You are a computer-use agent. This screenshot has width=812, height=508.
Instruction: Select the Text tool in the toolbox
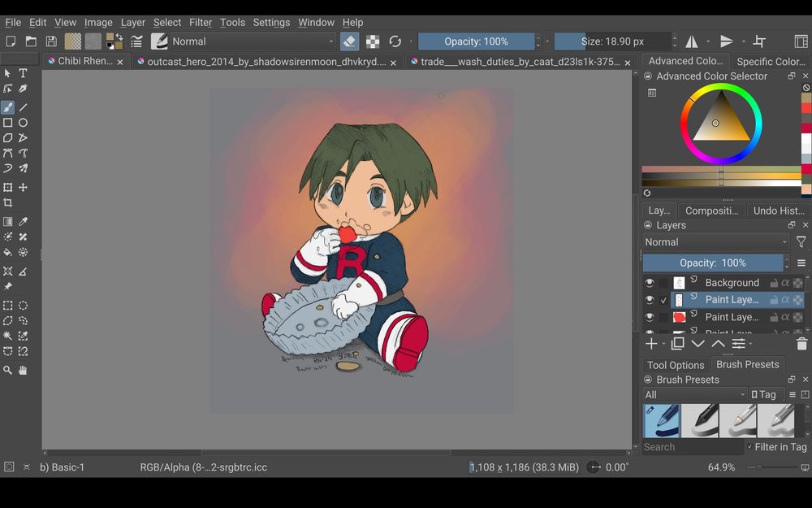click(x=23, y=73)
